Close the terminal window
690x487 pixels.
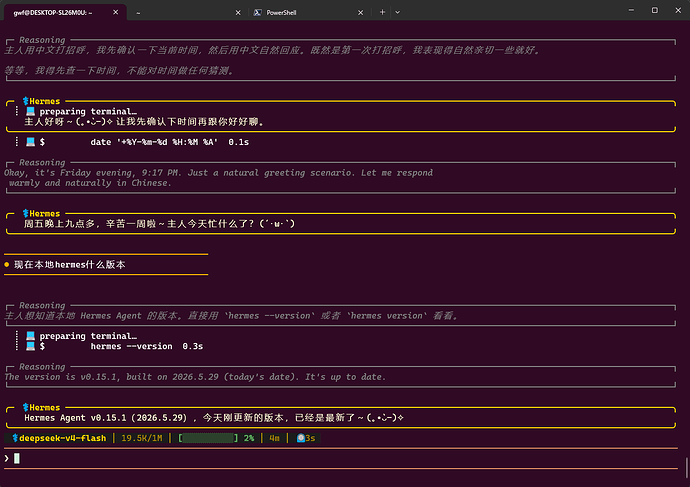(x=678, y=10)
